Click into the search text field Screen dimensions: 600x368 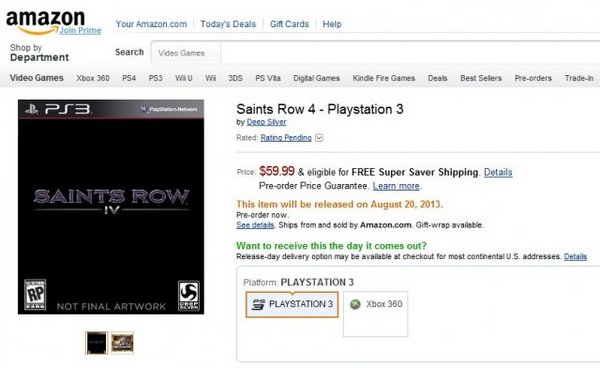click(410, 53)
